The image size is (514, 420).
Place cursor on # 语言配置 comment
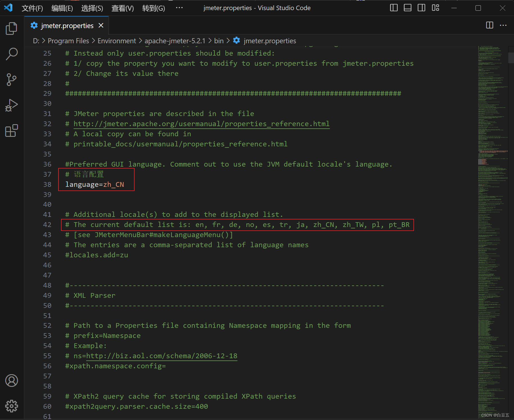coord(85,174)
